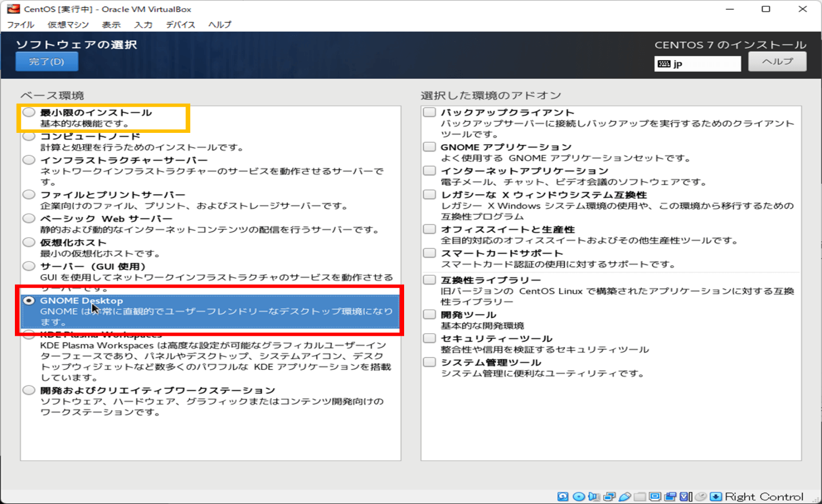Screen dimensions: 822x504
Task: Click the jp keyboard layout field
Action: pyautogui.click(x=698, y=64)
